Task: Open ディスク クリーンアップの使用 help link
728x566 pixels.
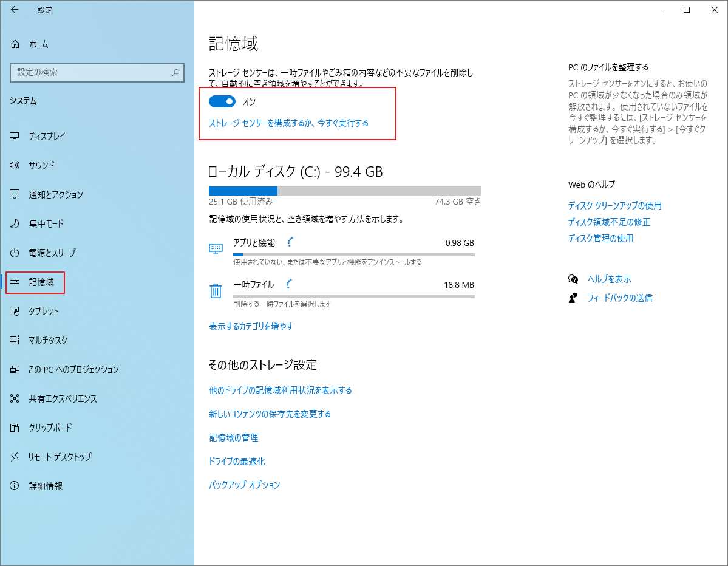Action: (x=614, y=205)
